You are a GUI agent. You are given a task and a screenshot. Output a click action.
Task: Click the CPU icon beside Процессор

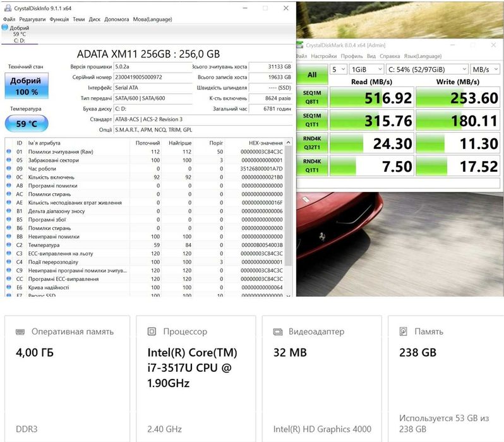(152, 331)
